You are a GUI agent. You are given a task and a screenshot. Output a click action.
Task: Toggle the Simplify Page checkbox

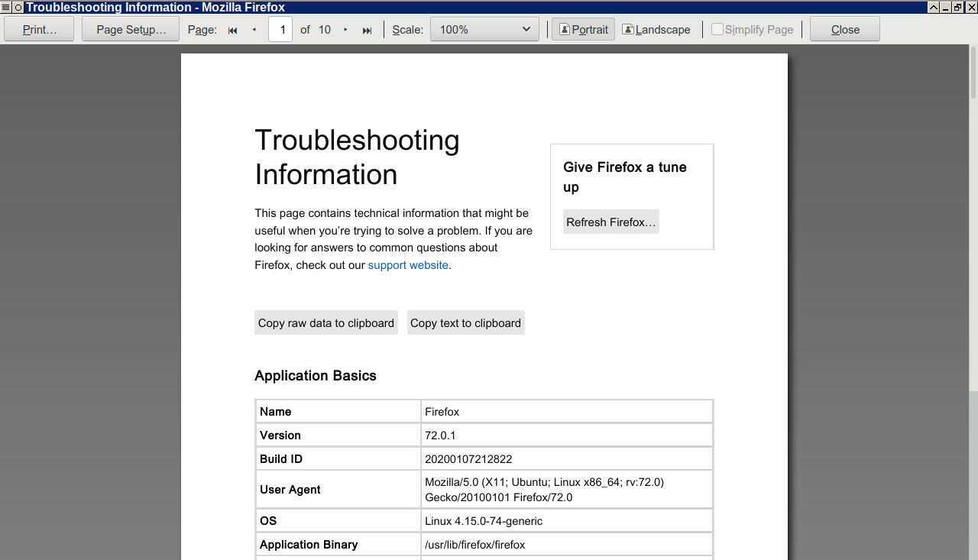(x=717, y=30)
